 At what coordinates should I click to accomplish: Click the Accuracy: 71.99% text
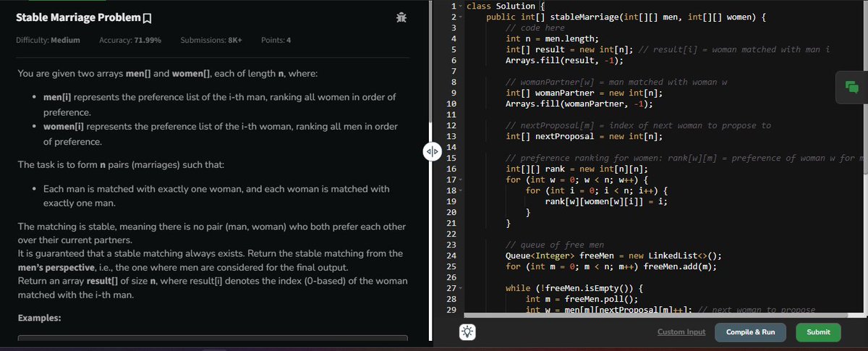coord(130,39)
